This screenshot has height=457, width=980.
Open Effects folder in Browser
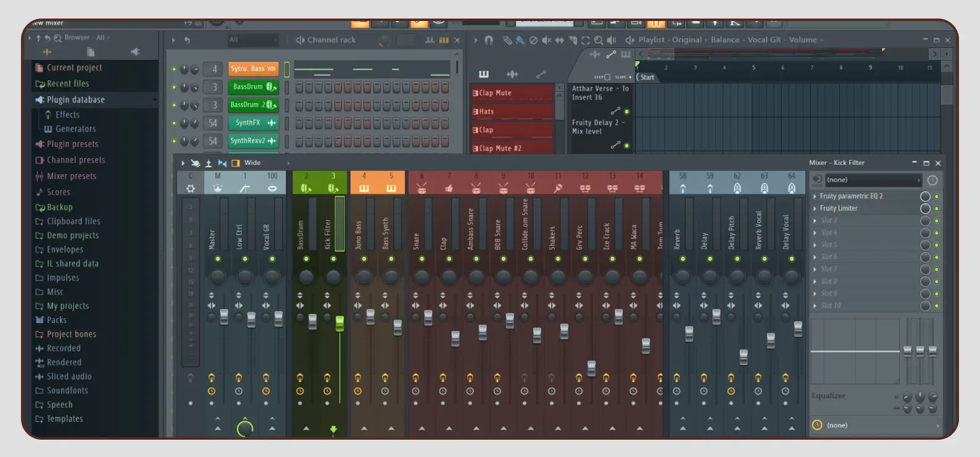pos(67,115)
